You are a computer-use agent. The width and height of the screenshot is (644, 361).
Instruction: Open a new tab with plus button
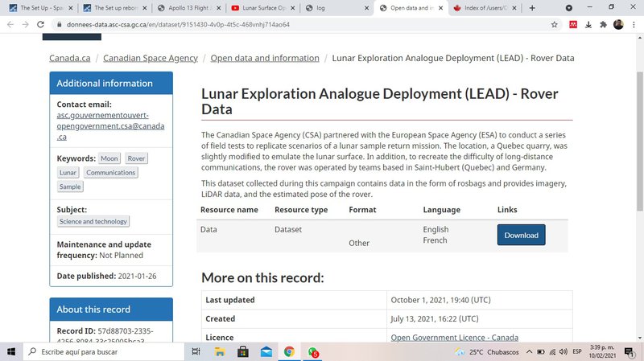[532, 8]
